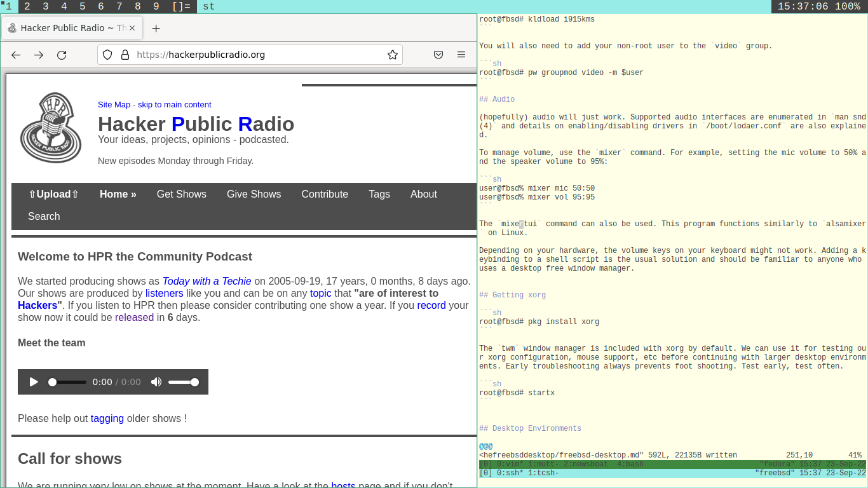The image size is (868, 488).
Task: Click 'pw groupmod video -m $user' line
Action: pyautogui.click(x=561, y=73)
